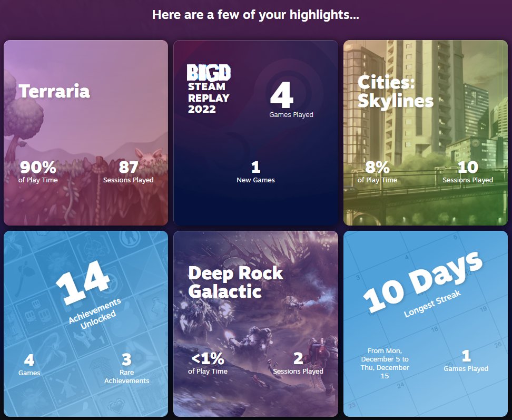Select the 4 Games Played stat
Screen dimensions: 512x420
(291, 100)
